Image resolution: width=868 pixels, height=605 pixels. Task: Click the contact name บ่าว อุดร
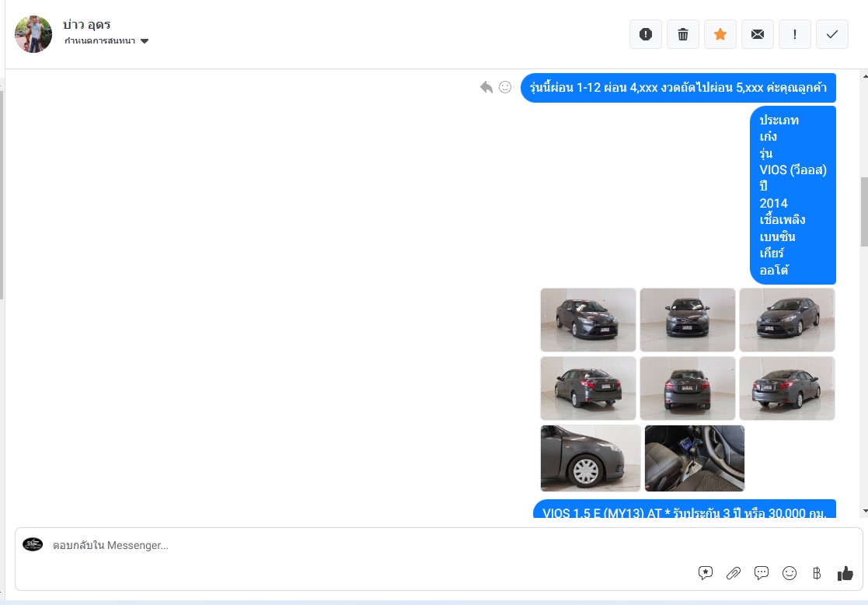[x=87, y=24]
